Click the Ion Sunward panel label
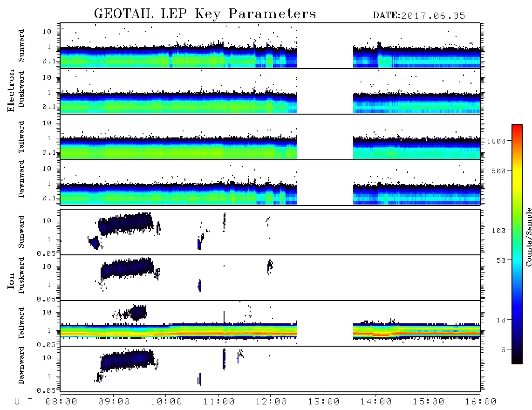532x410 pixels. point(21,232)
